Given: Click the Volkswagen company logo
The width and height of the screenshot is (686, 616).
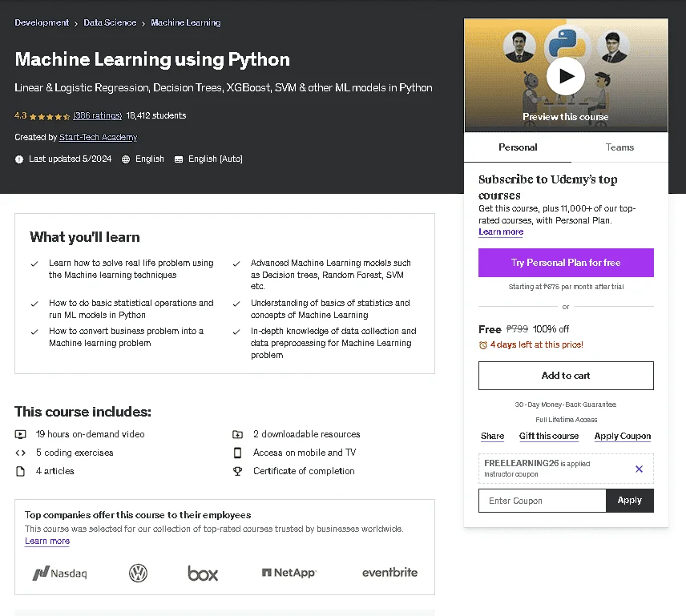Looking at the screenshot, I should [139, 573].
